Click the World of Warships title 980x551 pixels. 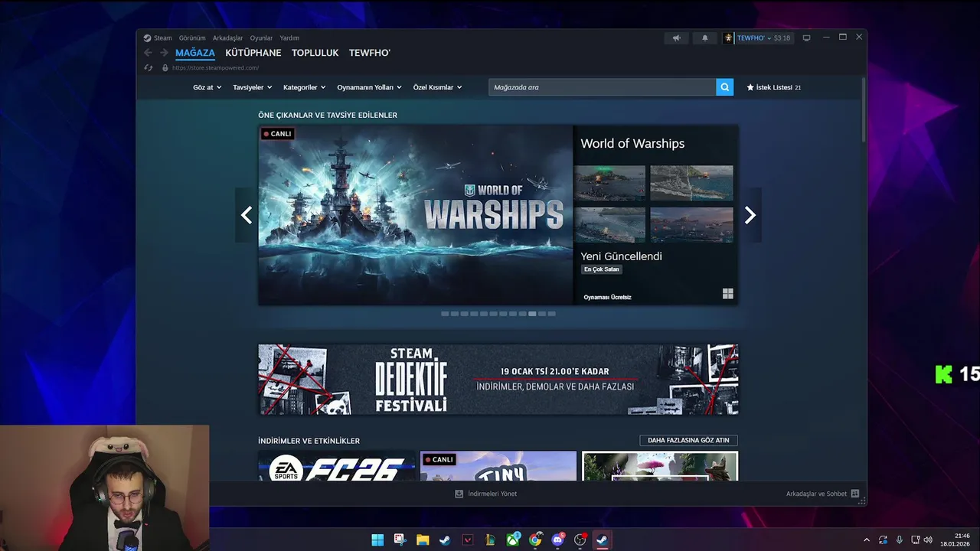632,143
